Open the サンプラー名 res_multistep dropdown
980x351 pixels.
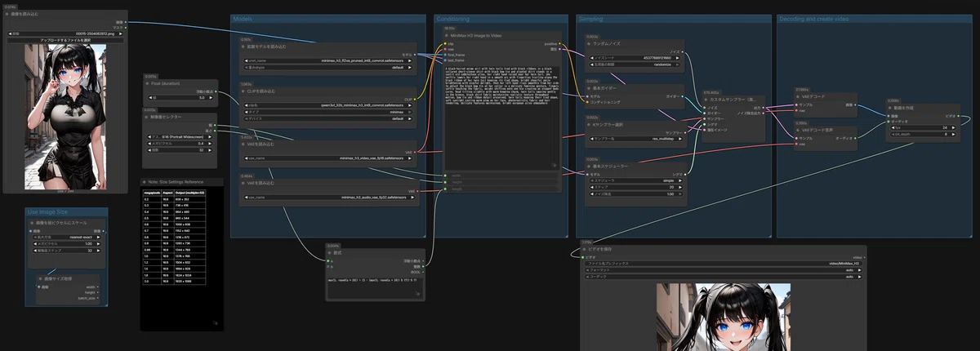click(x=635, y=140)
